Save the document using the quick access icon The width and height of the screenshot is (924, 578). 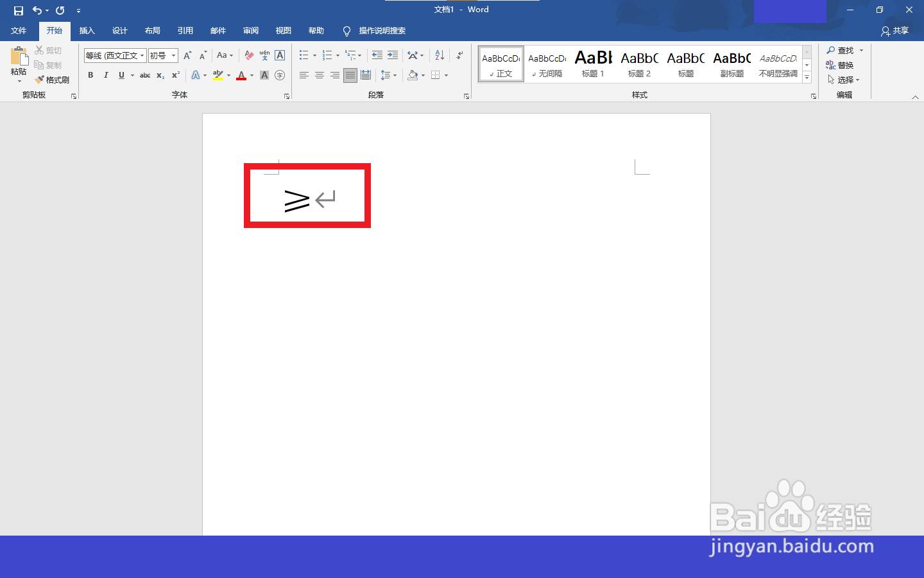coord(19,10)
